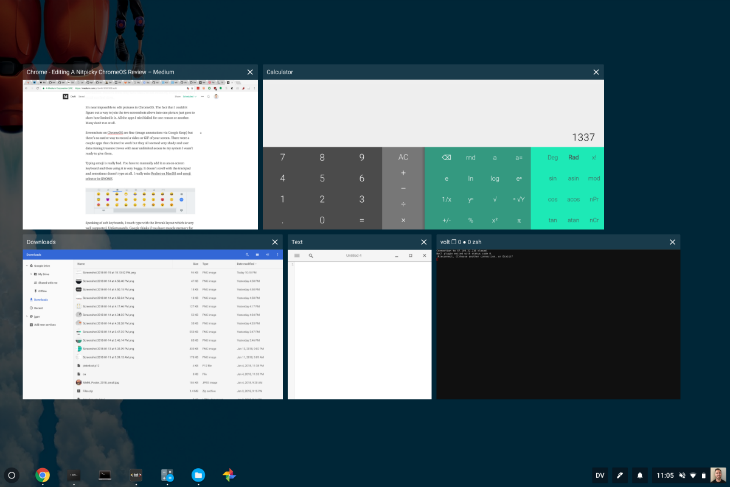730x487 pixels.
Task: Open the notifications bell in the tray
Action: (x=640, y=475)
